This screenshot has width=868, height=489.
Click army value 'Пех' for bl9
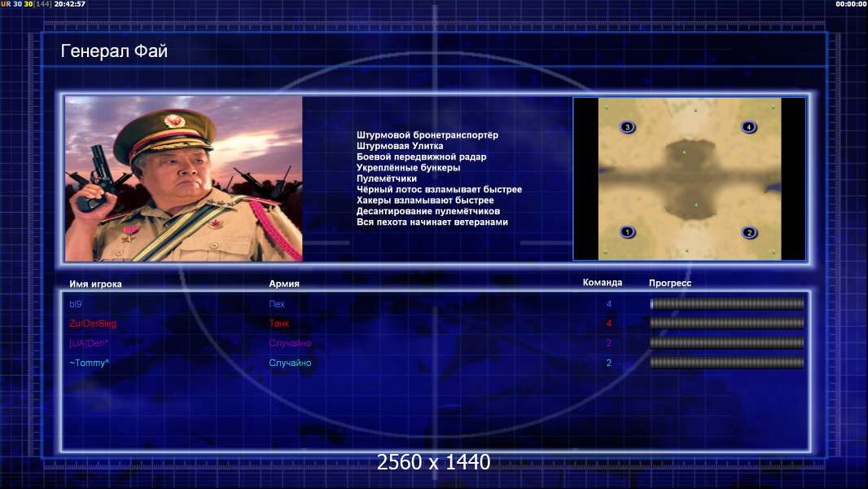pyautogui.click(x=277, y=304)
